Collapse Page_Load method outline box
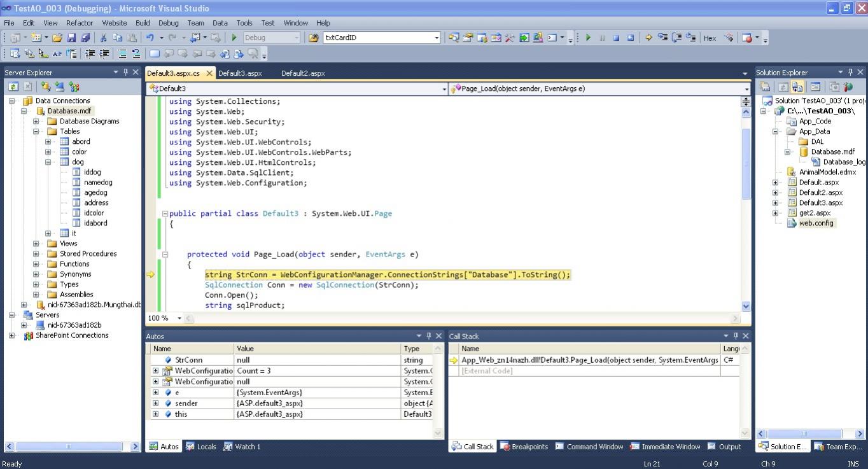 pyautogui.click(x=165, y=254)
